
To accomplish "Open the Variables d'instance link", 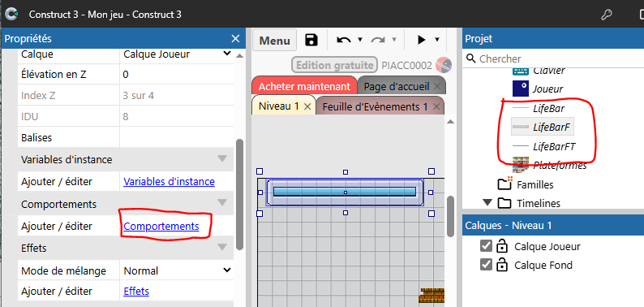I will [170, 181].
